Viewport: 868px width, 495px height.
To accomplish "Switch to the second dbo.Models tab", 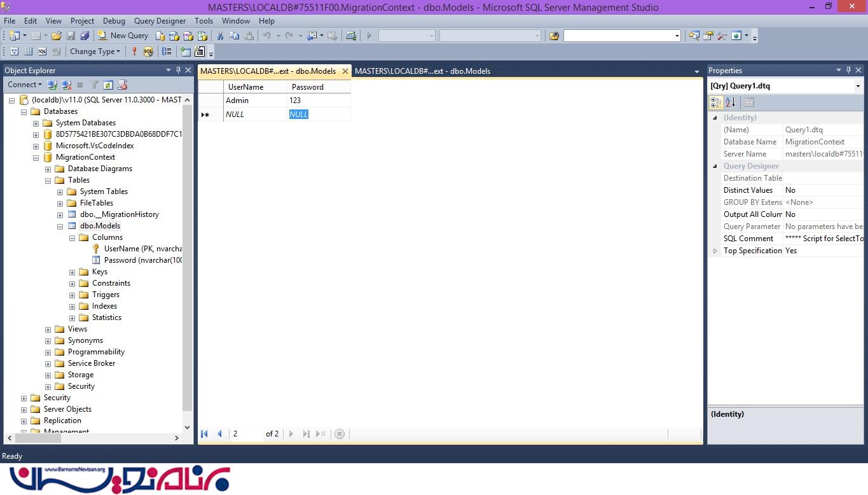I will click(x=422, y=71).
